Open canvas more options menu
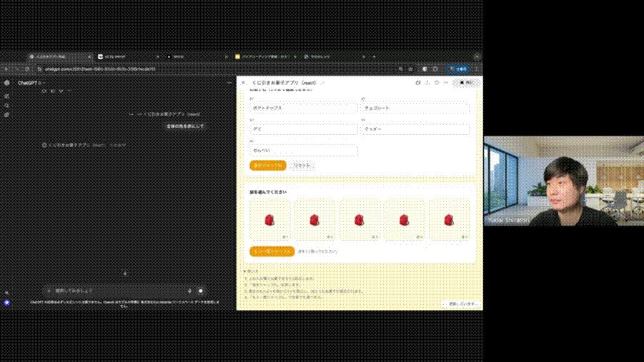This screenshot has width=644, height=362. [445, 83]
